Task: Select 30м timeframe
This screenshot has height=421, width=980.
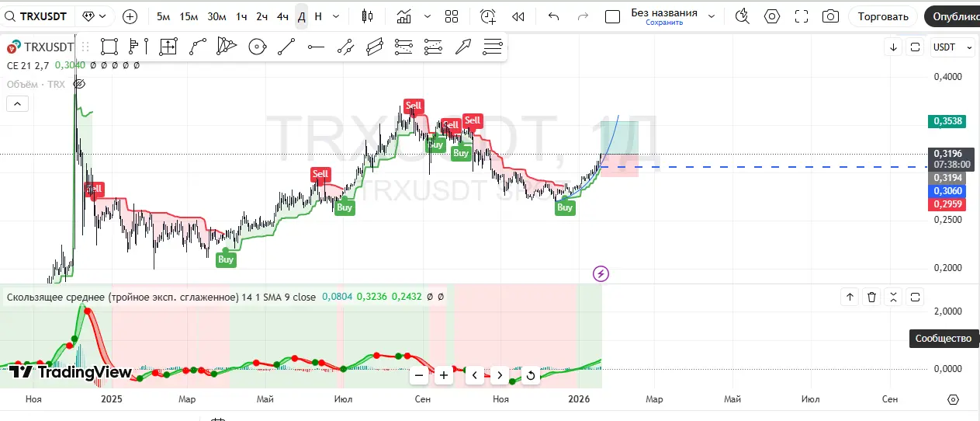Action: pos(217,16)
